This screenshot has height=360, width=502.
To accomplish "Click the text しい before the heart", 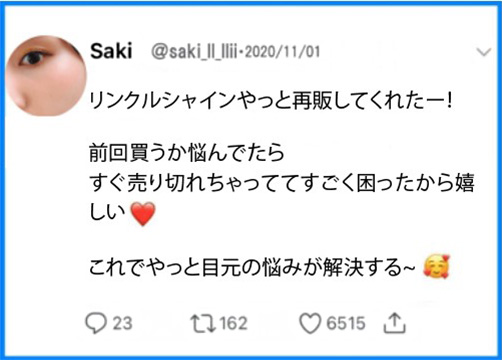I will click(x=107, y=212).
